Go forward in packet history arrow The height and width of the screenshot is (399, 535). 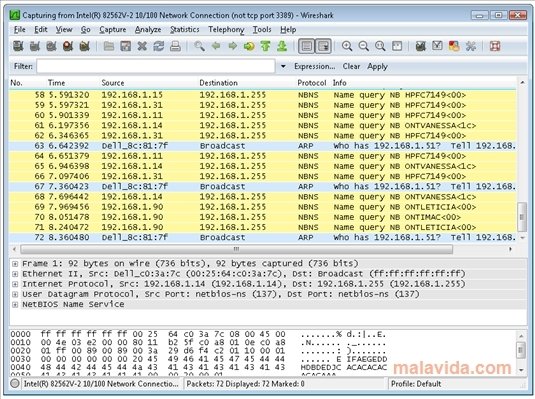pos(233,46)
